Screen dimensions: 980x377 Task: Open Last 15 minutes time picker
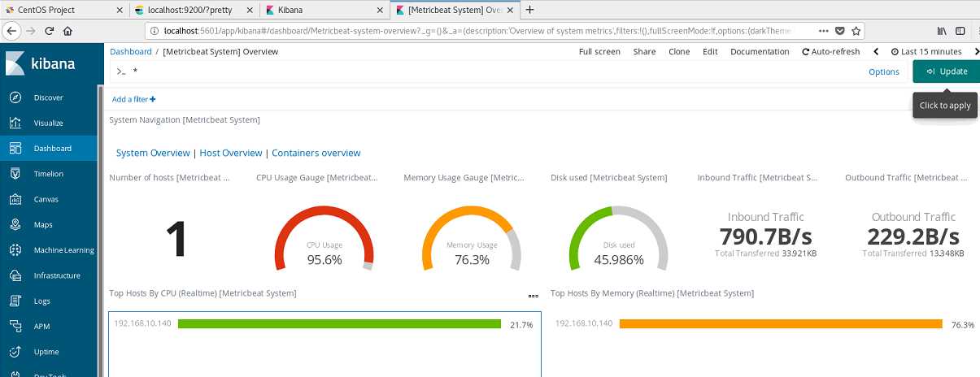point(926,51)
